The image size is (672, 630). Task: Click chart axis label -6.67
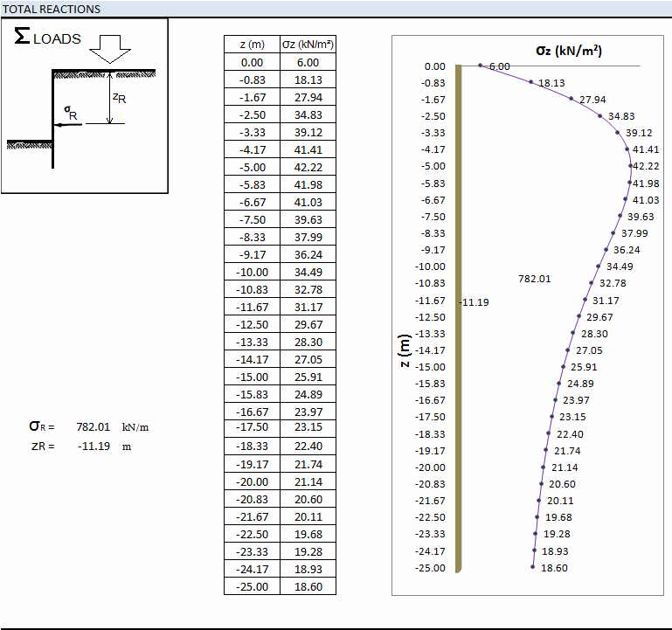point(433,200)
